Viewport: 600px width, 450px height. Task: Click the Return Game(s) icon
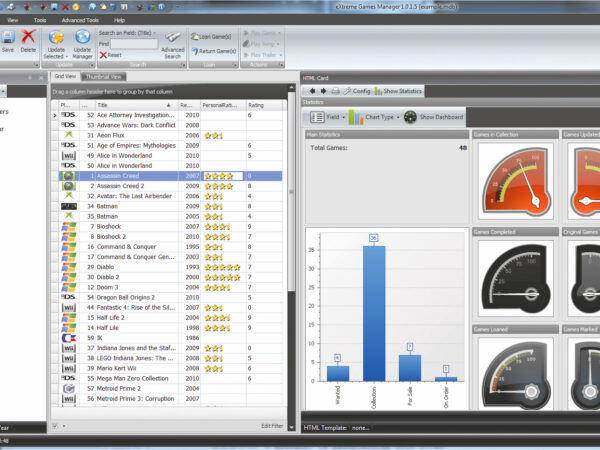pyautogui.click(x=195, y=50)
